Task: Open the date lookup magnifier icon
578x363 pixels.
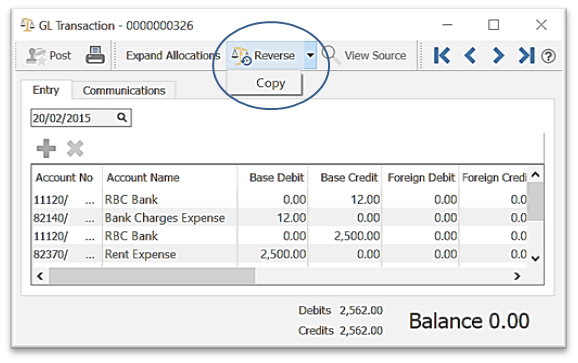Action: click(x=122, y=118)
